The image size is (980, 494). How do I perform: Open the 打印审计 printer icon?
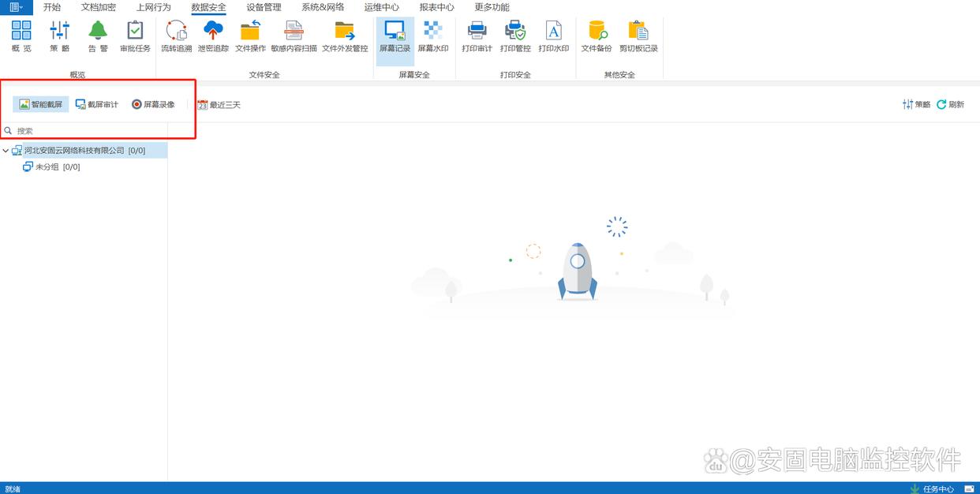477,37
